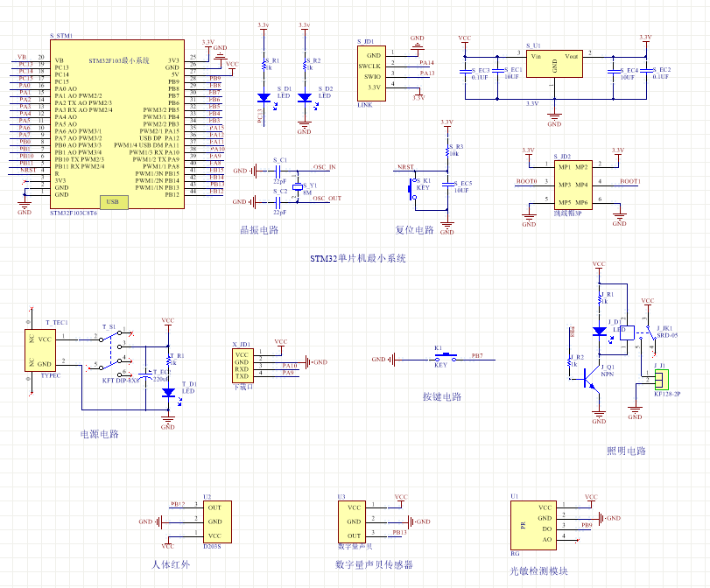Viewport: 710px width, 588px height.
Task: Select the BOOT1 net label
Action: 630,181
